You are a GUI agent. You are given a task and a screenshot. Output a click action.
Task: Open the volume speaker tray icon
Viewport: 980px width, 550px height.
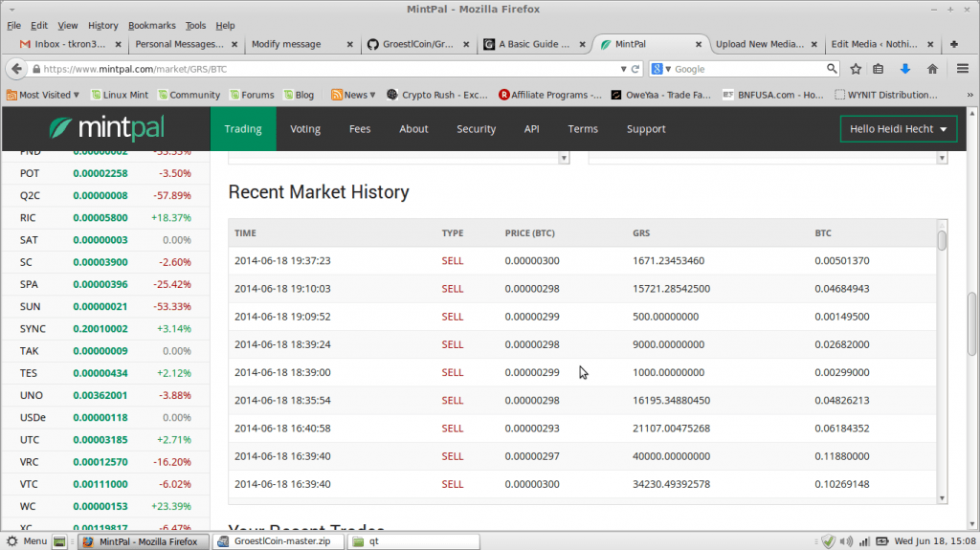[846, 541]
